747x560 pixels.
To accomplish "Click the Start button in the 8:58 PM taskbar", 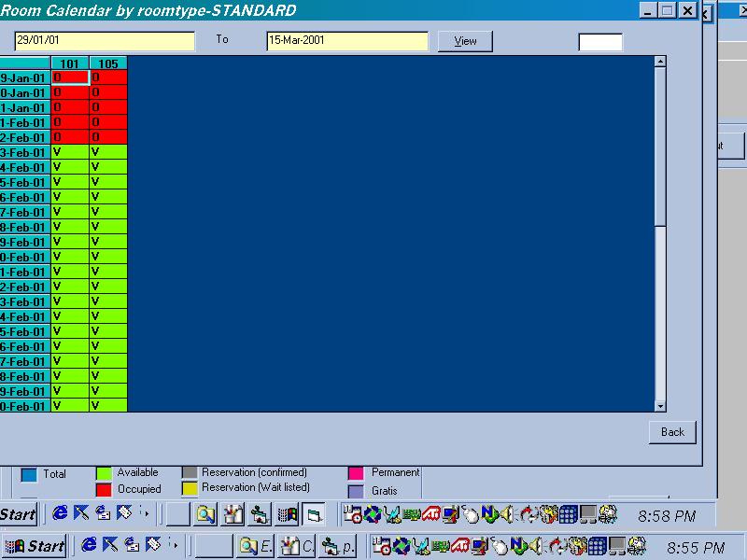I will click(x=18, y=514).
